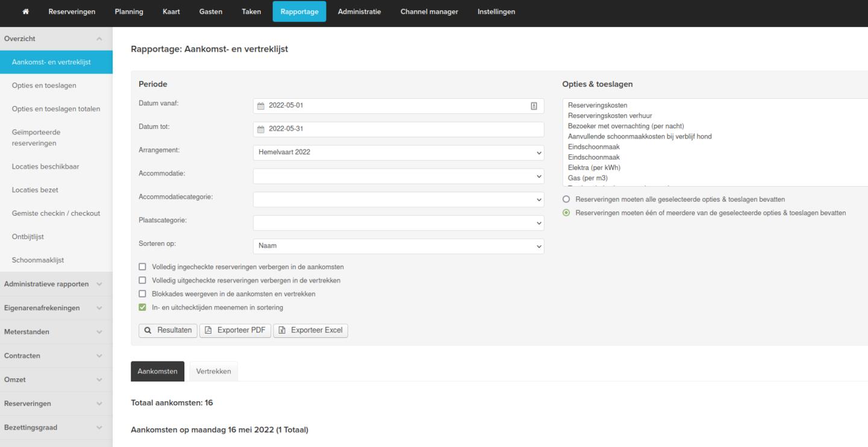Click the date picker icon at right of Datum vanaf

point(534,106)
